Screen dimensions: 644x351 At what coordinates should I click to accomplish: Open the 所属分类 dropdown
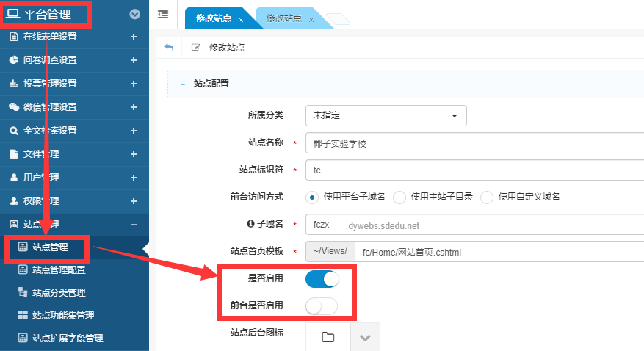(386, 116)
